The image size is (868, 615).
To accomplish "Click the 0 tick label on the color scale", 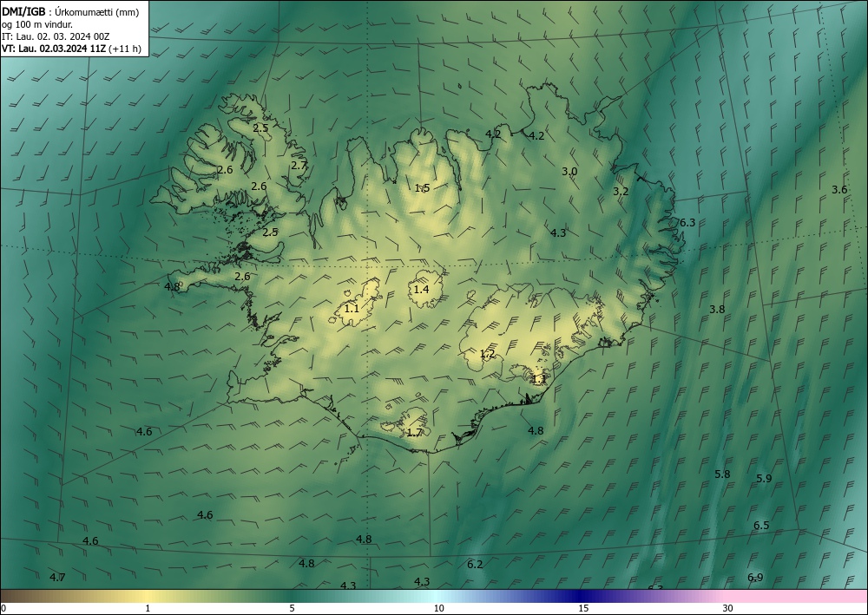I will click(x=3, y=609).
